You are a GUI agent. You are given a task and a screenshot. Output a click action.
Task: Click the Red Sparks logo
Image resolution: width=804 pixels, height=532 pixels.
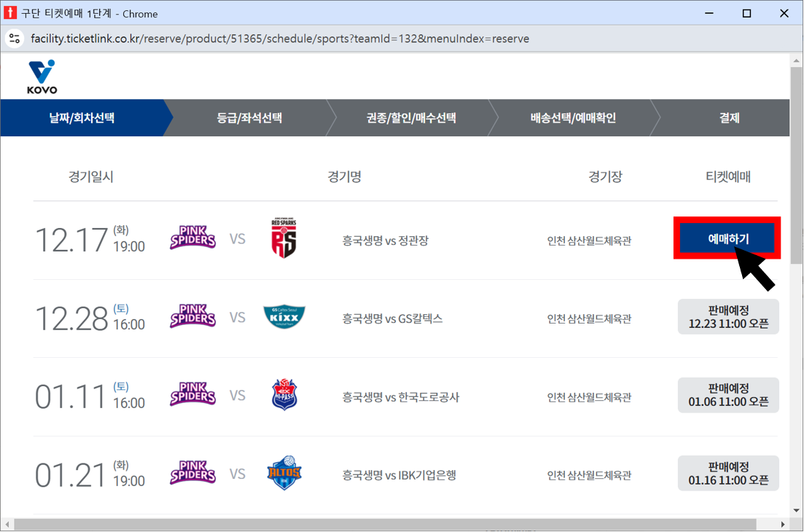coord(284,238)
